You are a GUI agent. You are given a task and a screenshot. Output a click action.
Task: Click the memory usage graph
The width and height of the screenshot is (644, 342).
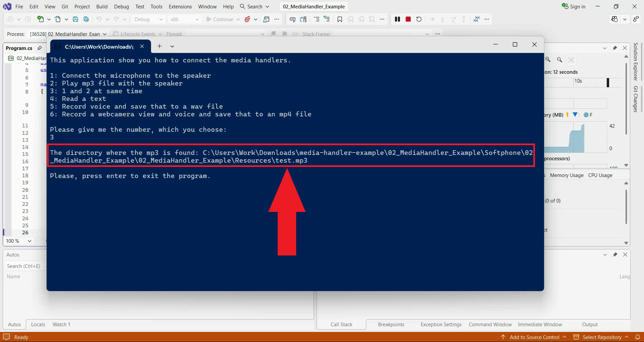575,137
